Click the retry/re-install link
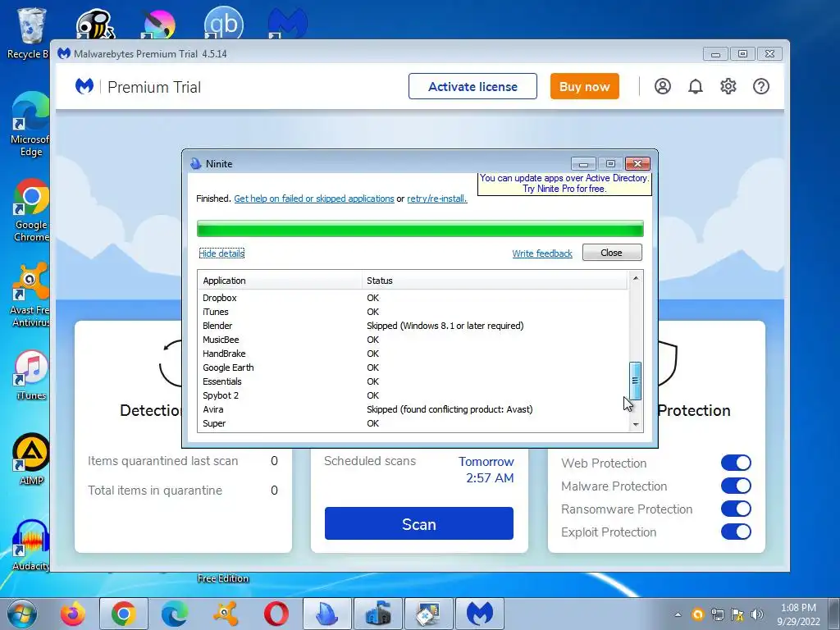This screenshot has width=840, height=630. pos(436,199)
